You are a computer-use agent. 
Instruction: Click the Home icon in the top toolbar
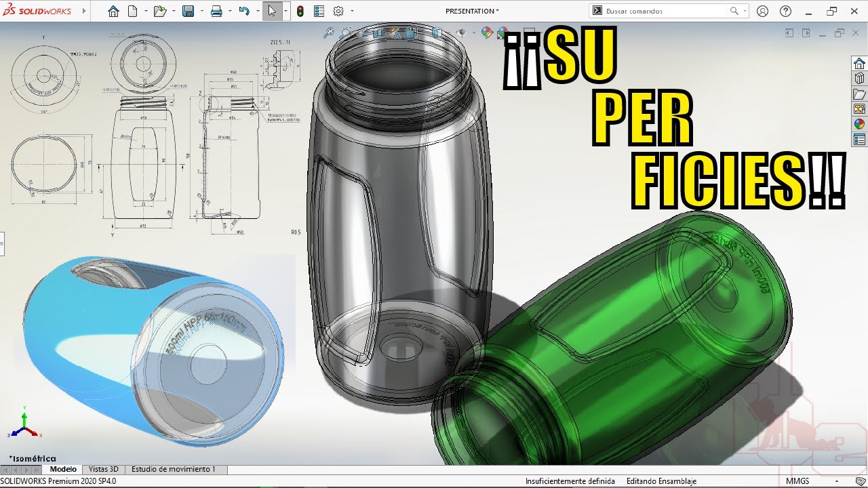click(x=113, y=11)
